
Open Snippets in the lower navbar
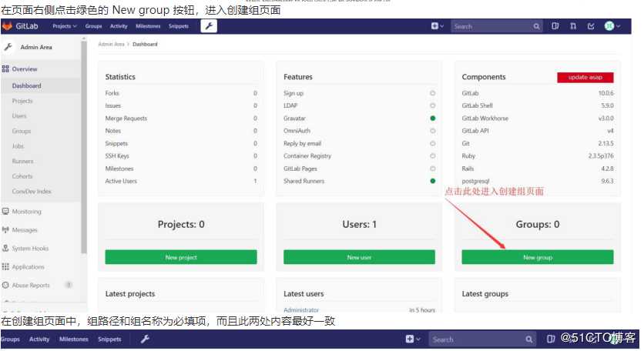click(x=109, y=339)
